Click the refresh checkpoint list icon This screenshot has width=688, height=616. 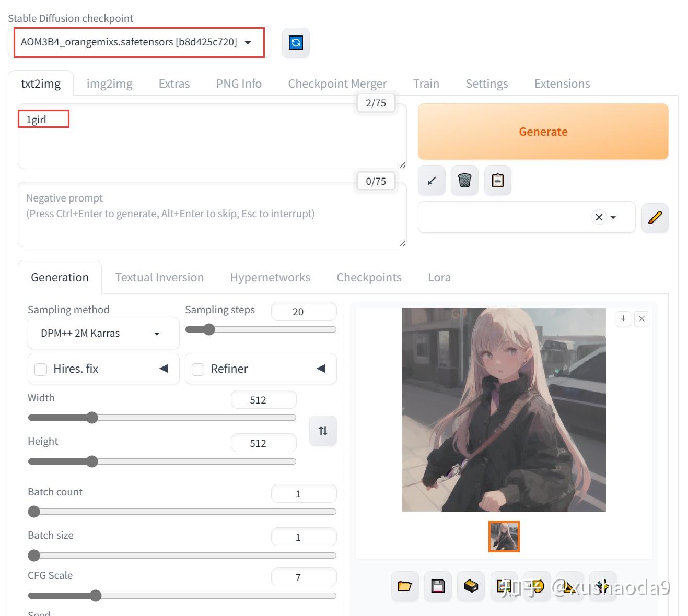point(296,42)
